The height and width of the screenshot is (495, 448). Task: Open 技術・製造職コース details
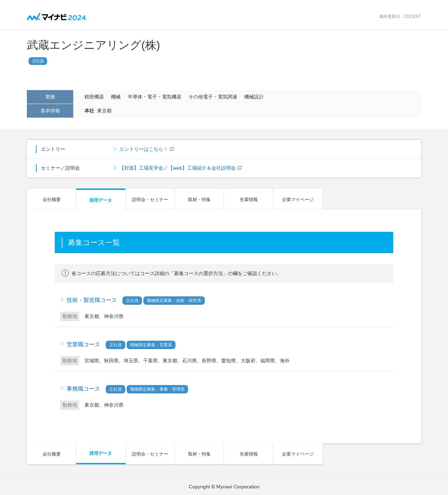point(91,300)
